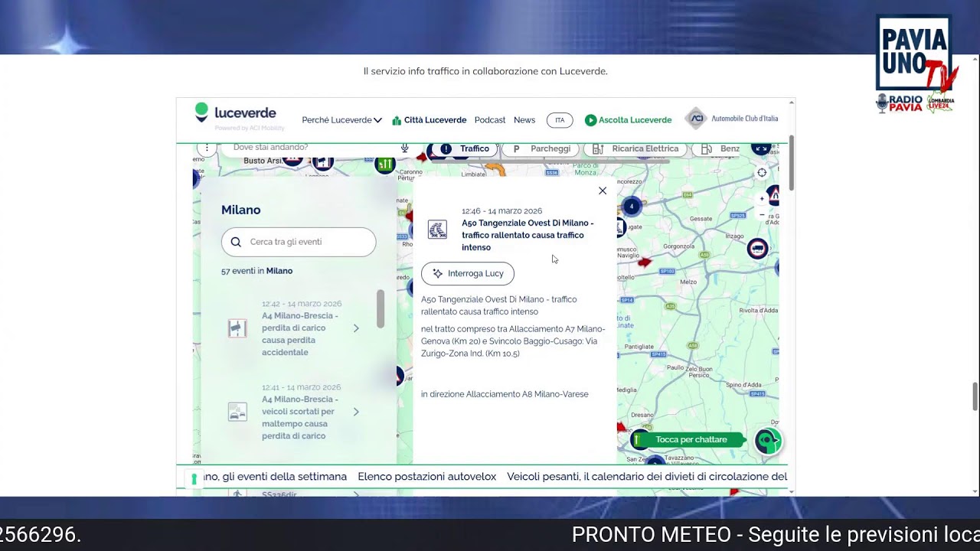Open Città Luceverde section
This screenshot has height=551, width=980.
(x=429, y=120)
